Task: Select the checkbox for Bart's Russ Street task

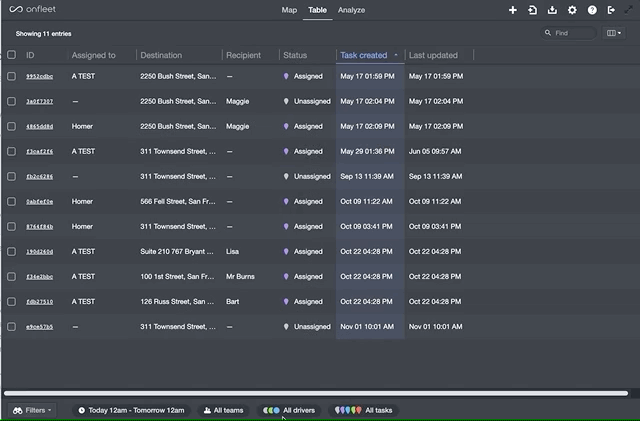Action: tap(11, 302)
